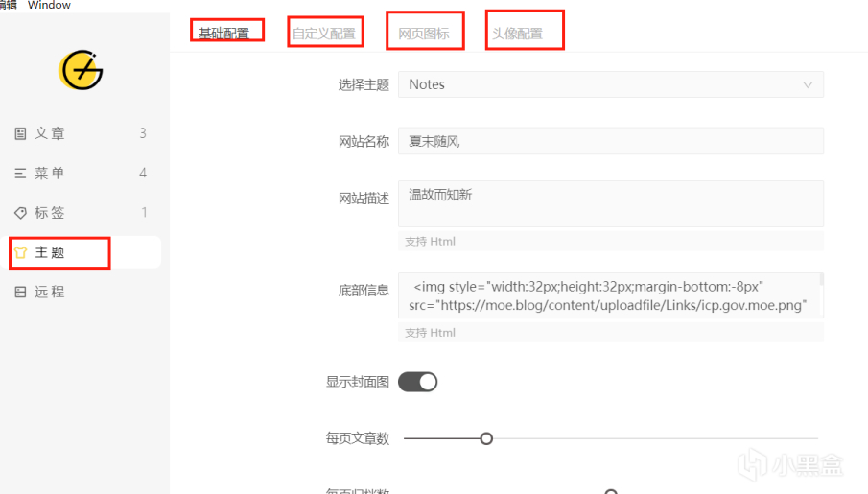Click inside the 底部信息 HTML text box
The width and height of the screenshot is (868, 494).
click(604, 295)
